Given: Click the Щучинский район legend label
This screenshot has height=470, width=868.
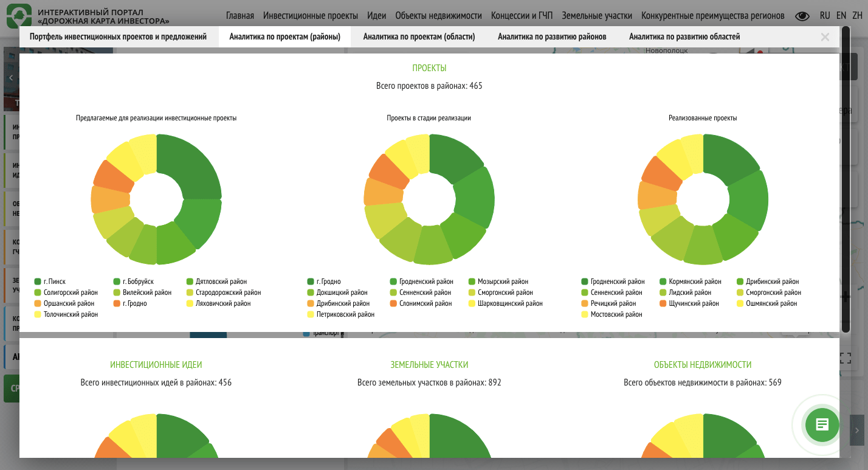Looking at the screenshot, I should click(694, 303).
